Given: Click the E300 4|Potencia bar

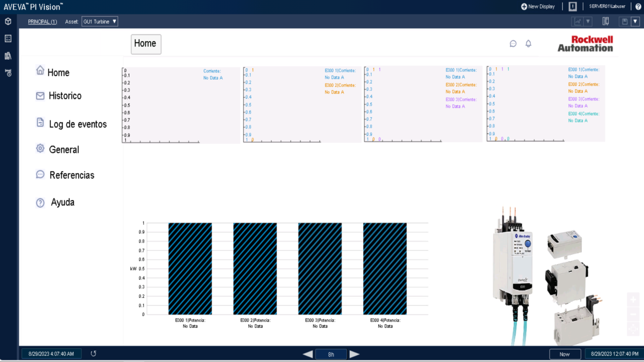Looking at the screenshot, I should point(385,269).
